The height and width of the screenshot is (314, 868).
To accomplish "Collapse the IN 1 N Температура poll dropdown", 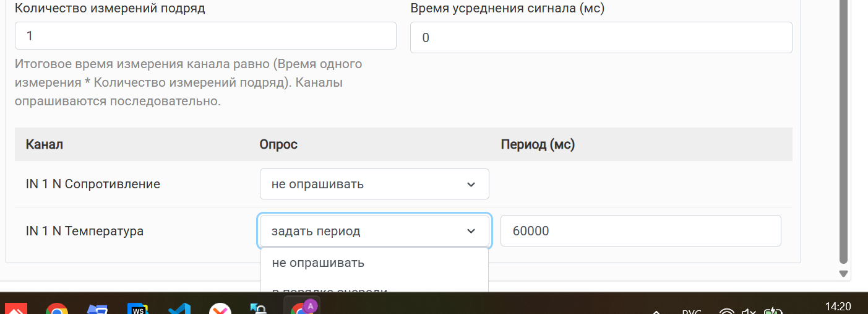I will (x=374, y=231).
